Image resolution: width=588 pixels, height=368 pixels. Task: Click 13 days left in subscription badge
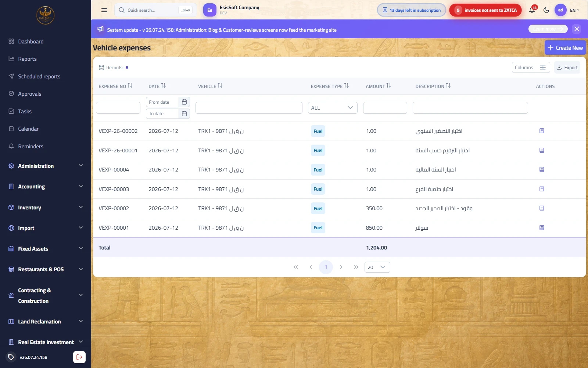click(412, 10)
